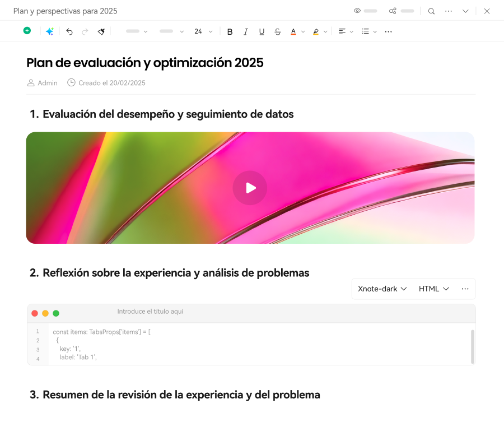504x427 pixels.
Task: Toggle the eye view mode icon
Action: tap(357, 11)
